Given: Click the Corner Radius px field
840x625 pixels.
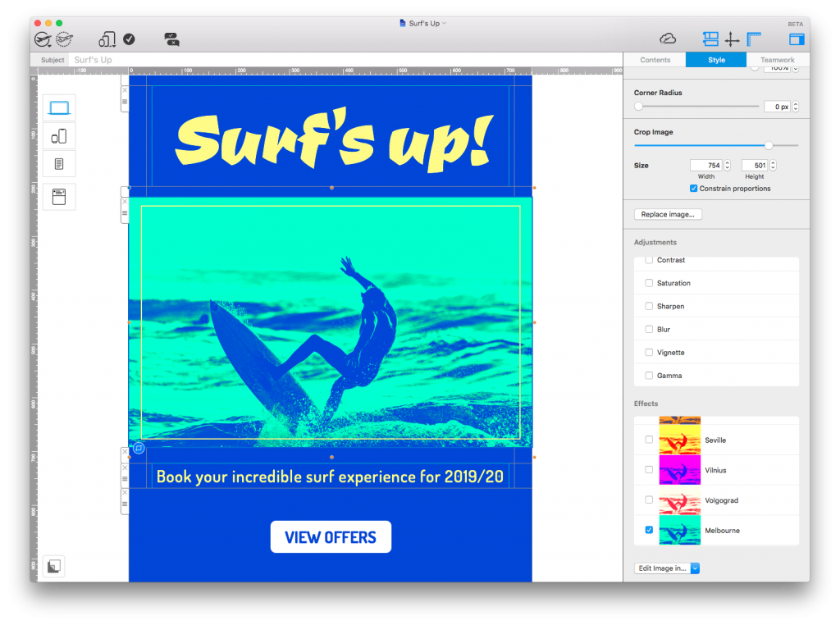Looking at the screenshot, I should pyautogui.click(x=778, y=107).
